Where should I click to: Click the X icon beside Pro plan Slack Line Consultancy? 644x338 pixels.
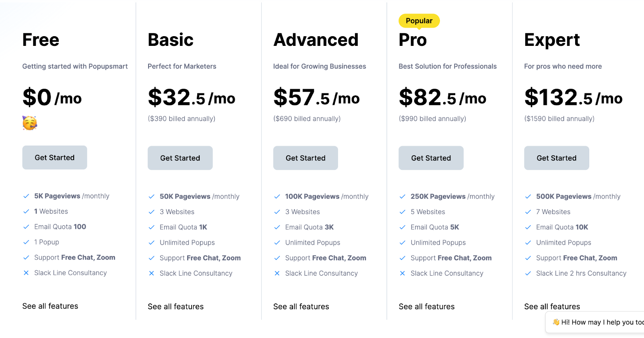coord(402,273)
